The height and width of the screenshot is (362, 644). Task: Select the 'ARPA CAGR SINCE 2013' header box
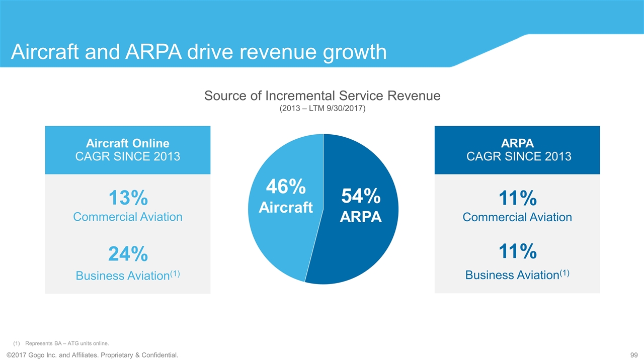(x=517, y=150)
